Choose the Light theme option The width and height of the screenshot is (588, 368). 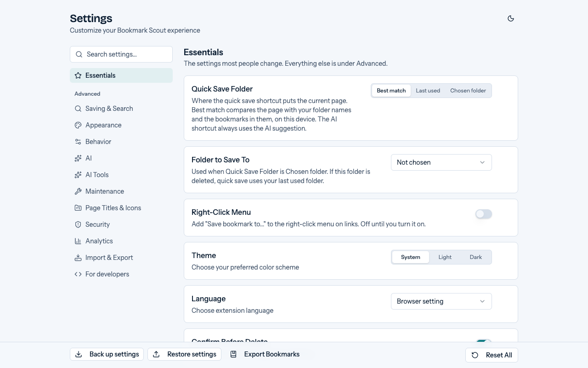point(445,257)
